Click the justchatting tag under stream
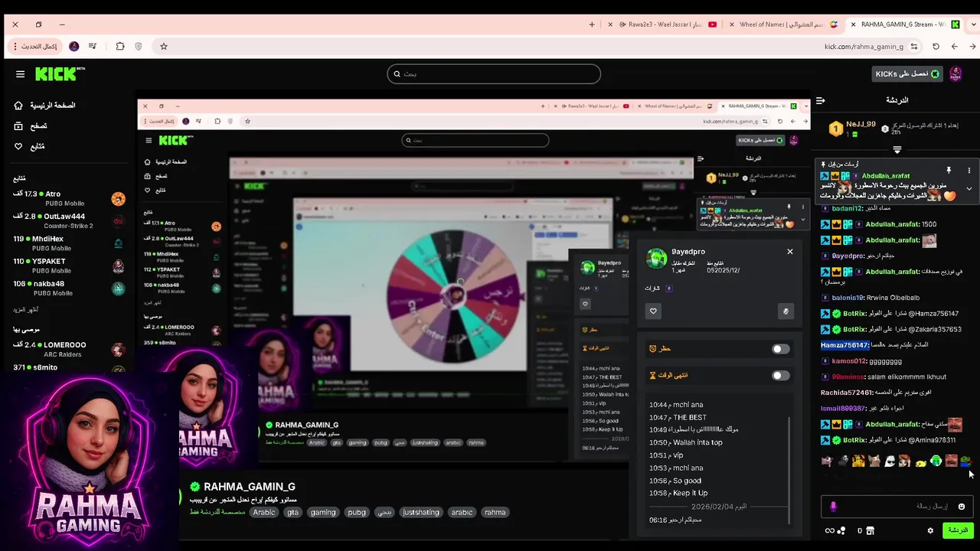 421,513
